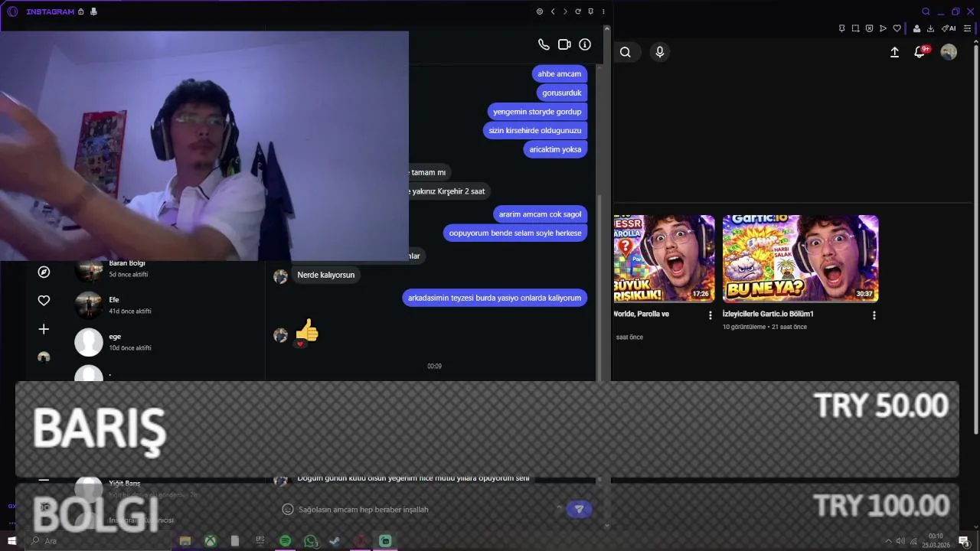Click the 'ararim amcam cok sagol' message
The width and height of the screenshot is (980, 551).
(x=540, y=214)
